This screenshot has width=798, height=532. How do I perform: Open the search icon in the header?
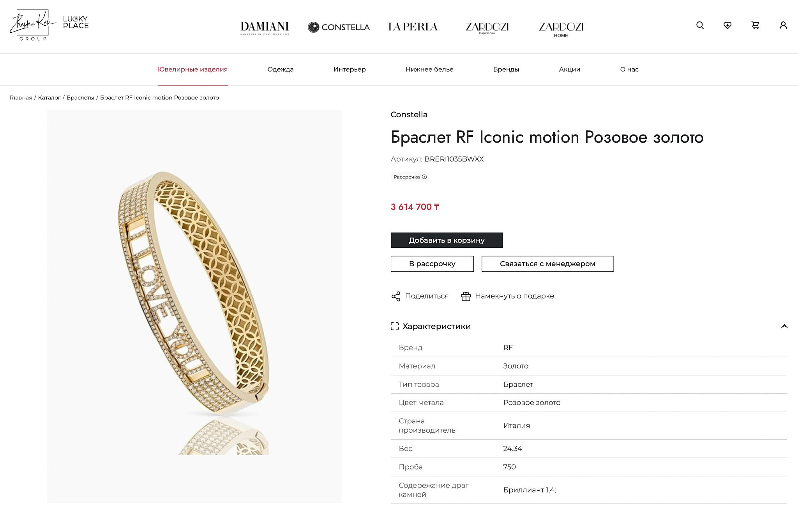coord(700,25)
